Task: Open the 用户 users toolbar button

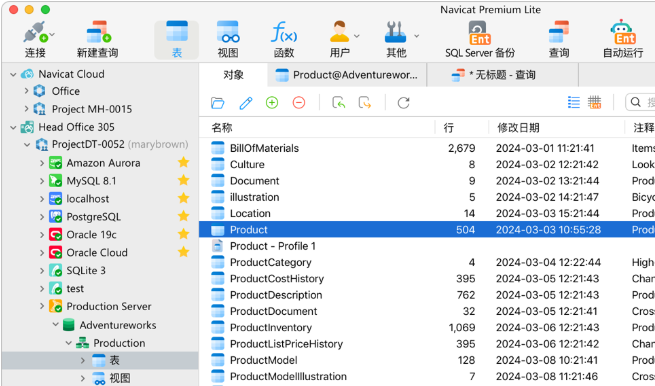Action: [x=340, y=40]
